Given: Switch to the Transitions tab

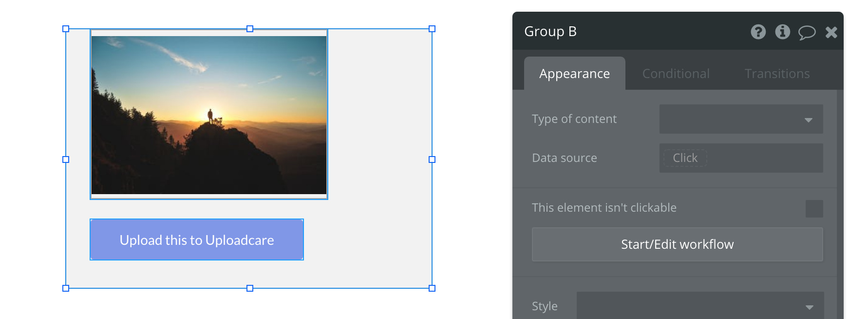Looking at the screenshot, I should [777, 74].
